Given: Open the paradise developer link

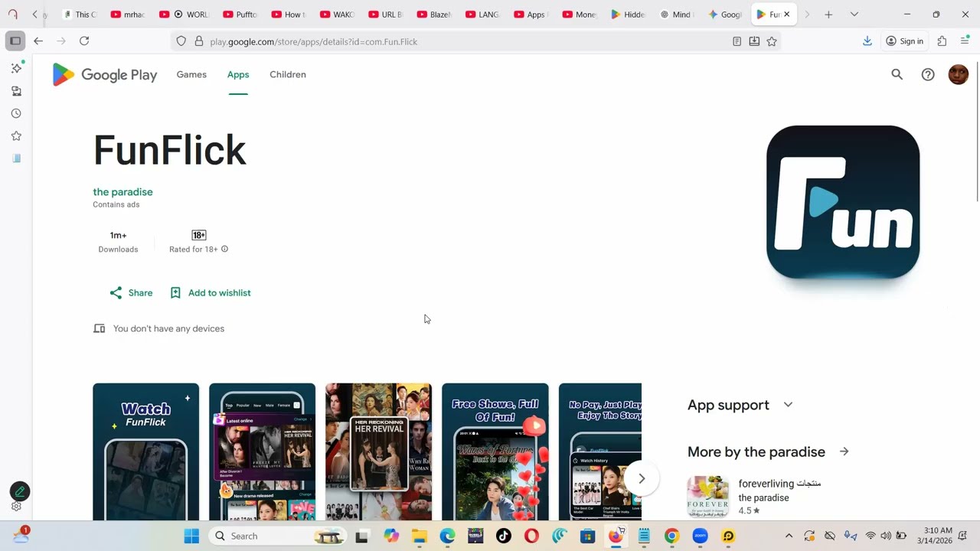Looking at the screenshot, I should tap(122, 192).
